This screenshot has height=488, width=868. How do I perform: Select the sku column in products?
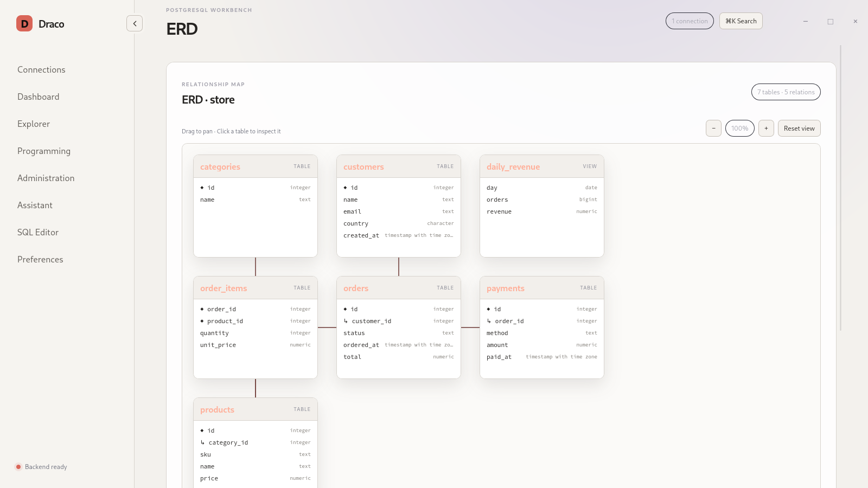(256, 454)
